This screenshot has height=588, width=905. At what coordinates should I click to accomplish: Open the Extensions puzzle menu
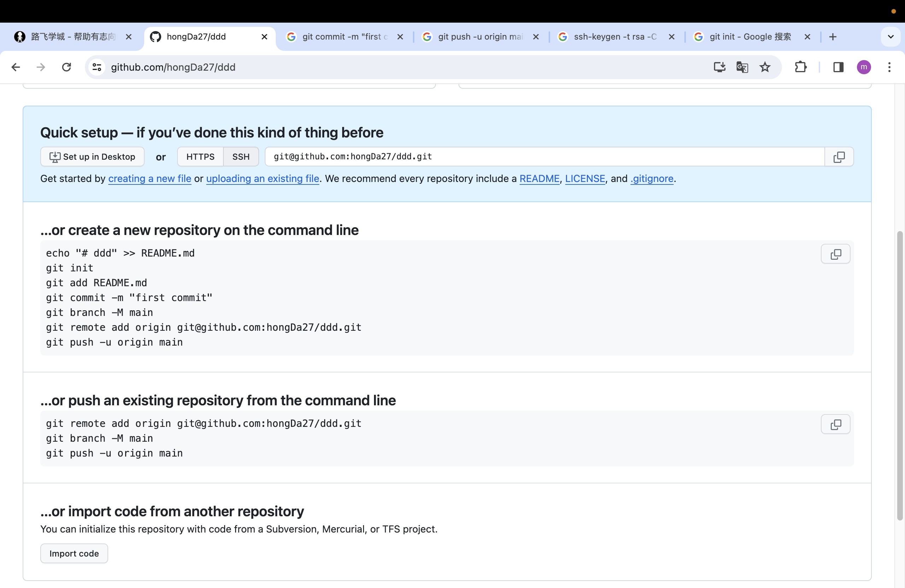pos(800,67)
